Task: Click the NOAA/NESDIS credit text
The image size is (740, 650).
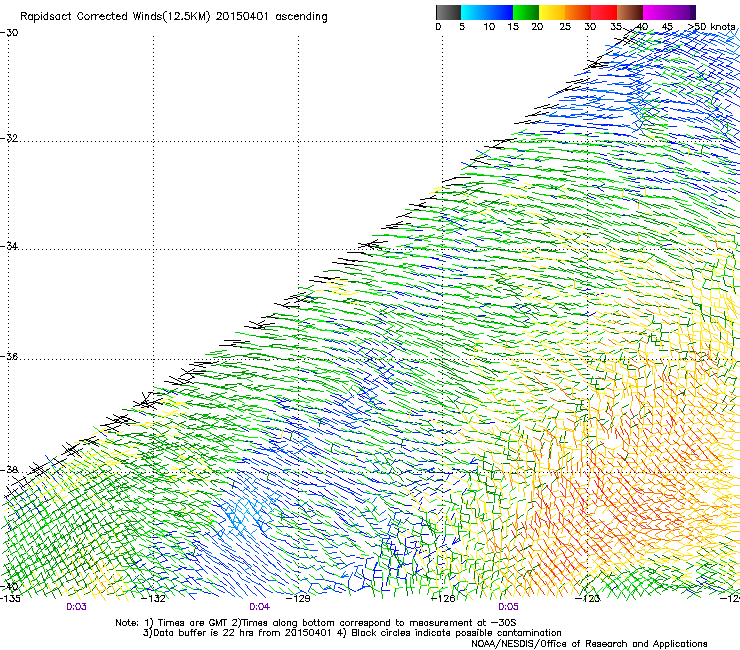Action: pyautogui.click(x=589, y=644)
